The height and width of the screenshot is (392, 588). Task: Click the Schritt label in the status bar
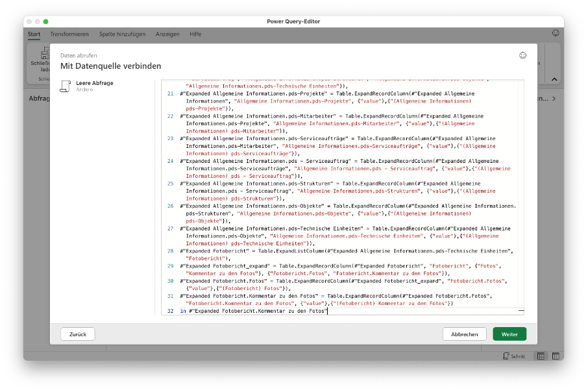[518, 356]
